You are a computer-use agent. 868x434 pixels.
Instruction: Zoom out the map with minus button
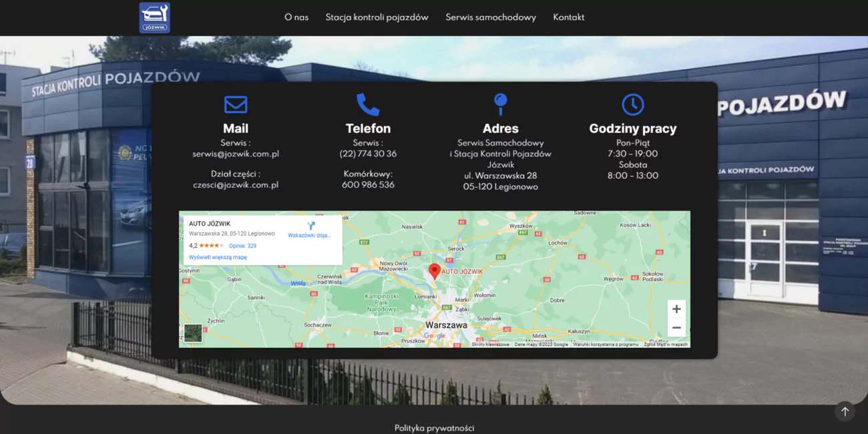pos(676,328)
